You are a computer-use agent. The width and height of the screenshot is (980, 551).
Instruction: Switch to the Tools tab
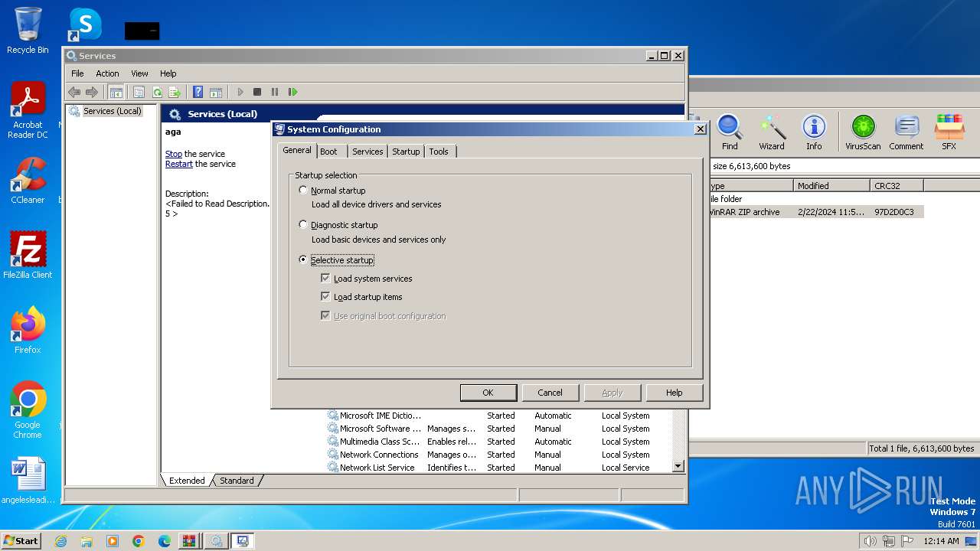(439, 152)
